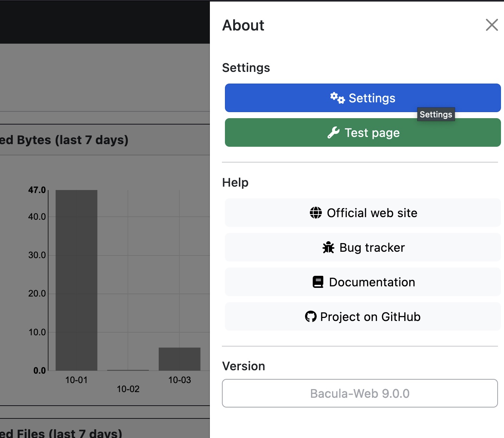Open the Bug tracker link
Viewport: 504px width, 438px height.
coord(363,247)
